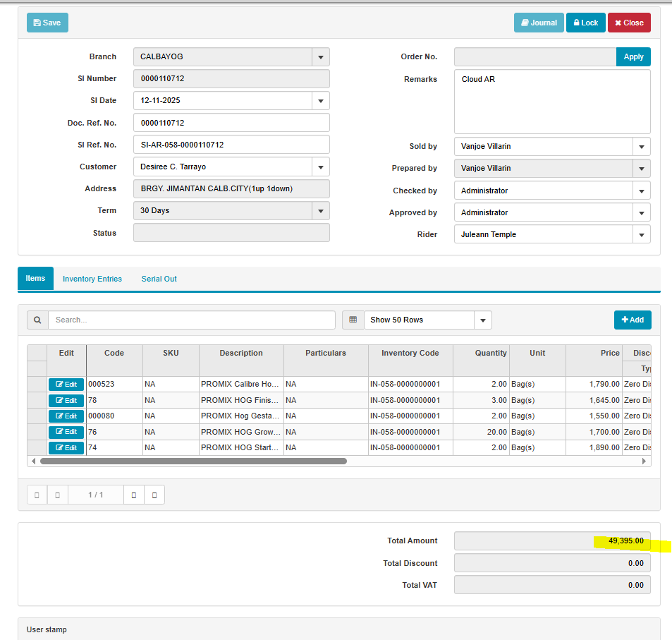
Task: Lock this sales invoice
Action: coord(585,23)
